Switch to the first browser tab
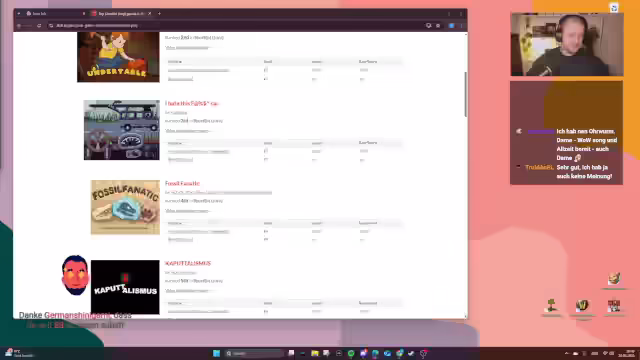 53,13
